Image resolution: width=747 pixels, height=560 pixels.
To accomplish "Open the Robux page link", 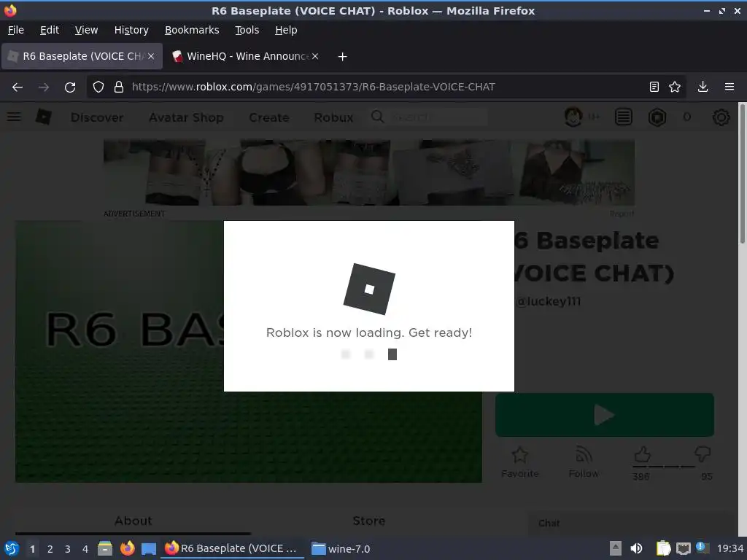I will (x=333, y=117).
